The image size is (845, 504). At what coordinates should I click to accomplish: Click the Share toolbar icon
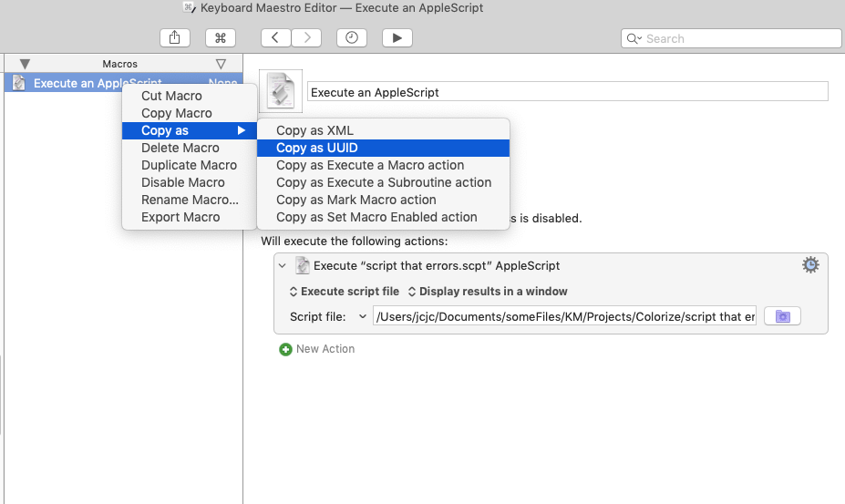[x=175, y=37]
